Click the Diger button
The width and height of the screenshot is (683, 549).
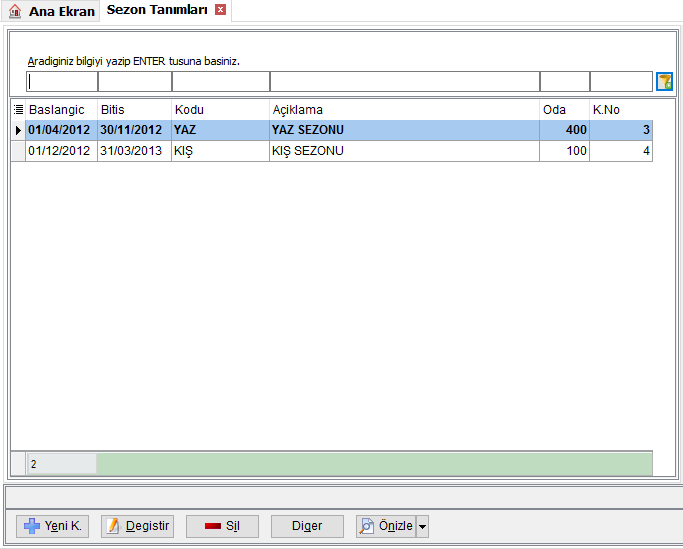pos(307,526)
